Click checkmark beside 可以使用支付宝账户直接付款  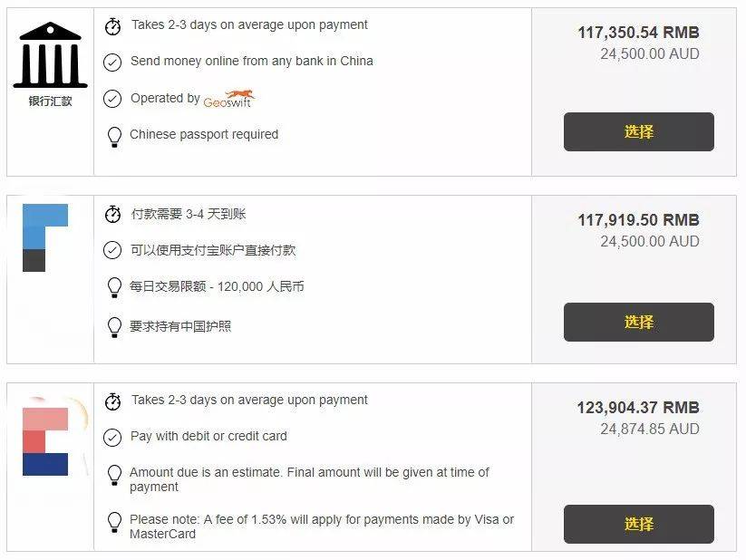[112, 250]
